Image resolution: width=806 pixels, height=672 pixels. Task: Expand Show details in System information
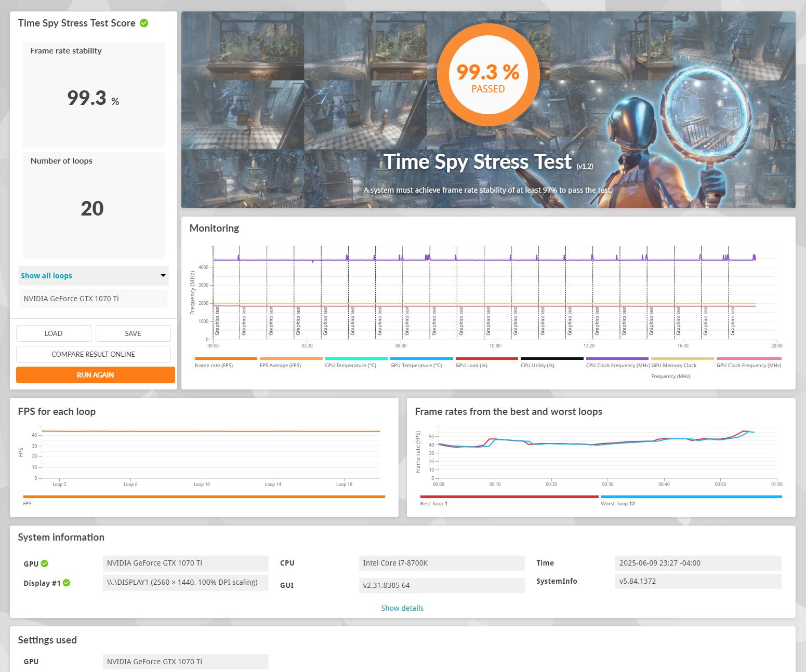[402, 608]
